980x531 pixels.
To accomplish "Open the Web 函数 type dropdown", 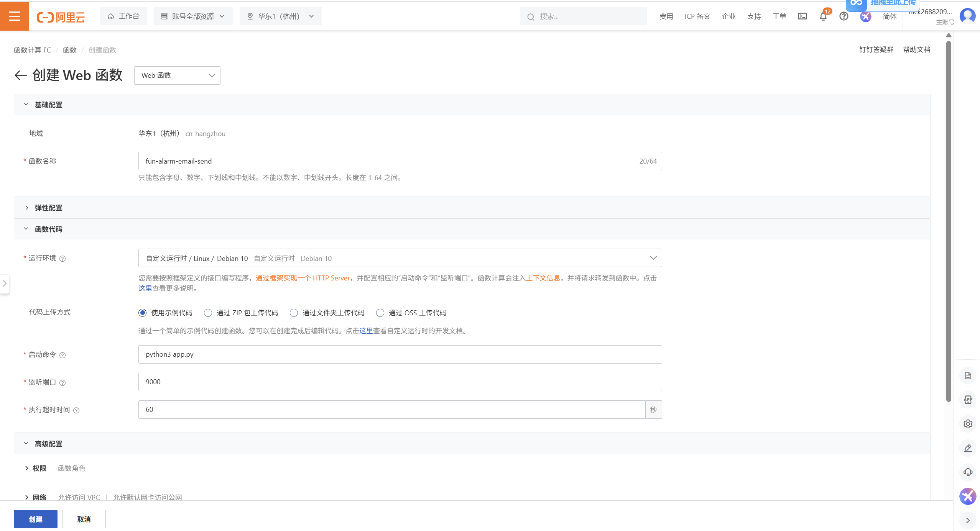I will [177, 75].
